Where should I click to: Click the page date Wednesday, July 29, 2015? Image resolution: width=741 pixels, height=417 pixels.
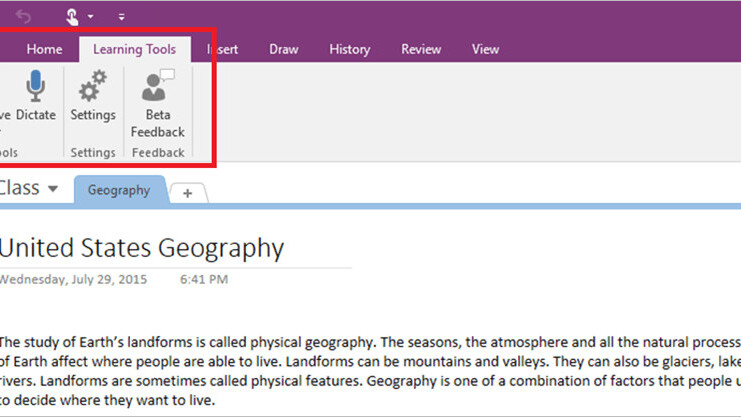[73, 279]
